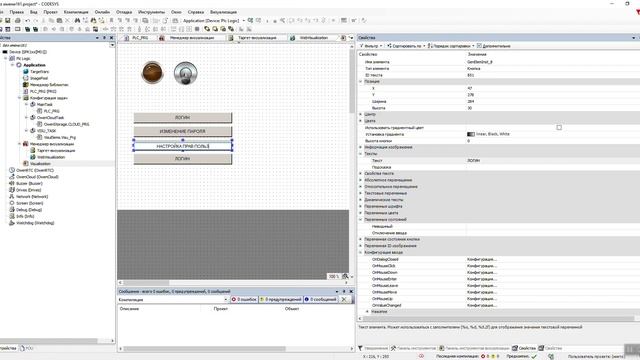Open OwenCloud (OwenCloud) node
The height and width of the screenshot is (360, 640).
37,177
